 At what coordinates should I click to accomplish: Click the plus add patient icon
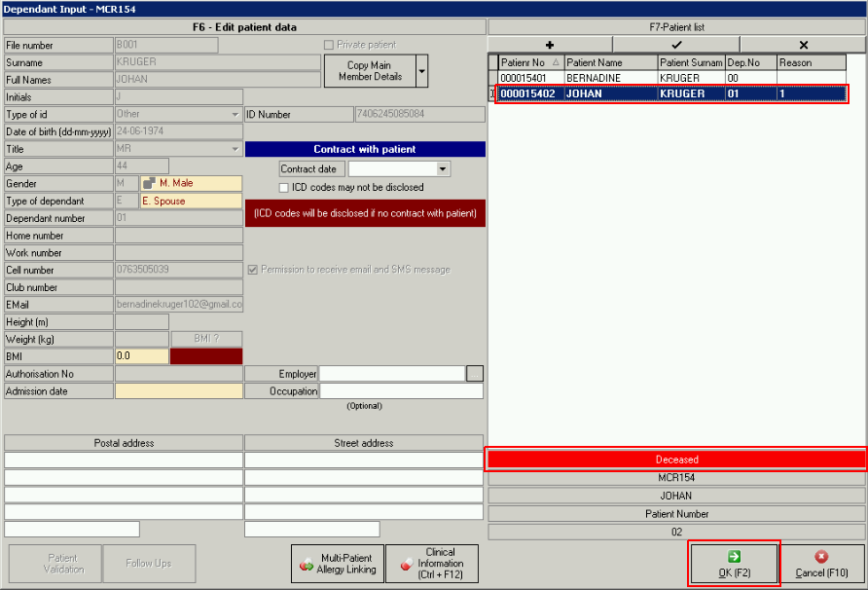click(x=550, y=45)
